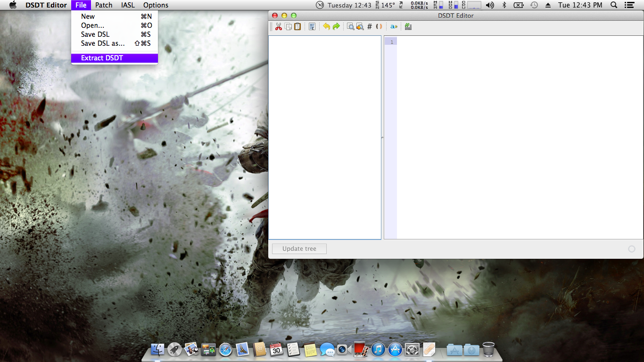Choose New from the File menu

point(115,16)
